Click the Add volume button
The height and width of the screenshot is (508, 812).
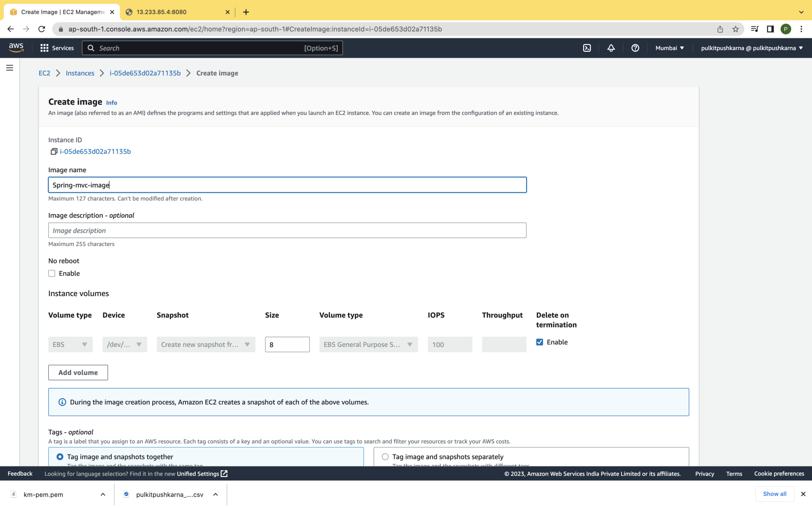78,373
